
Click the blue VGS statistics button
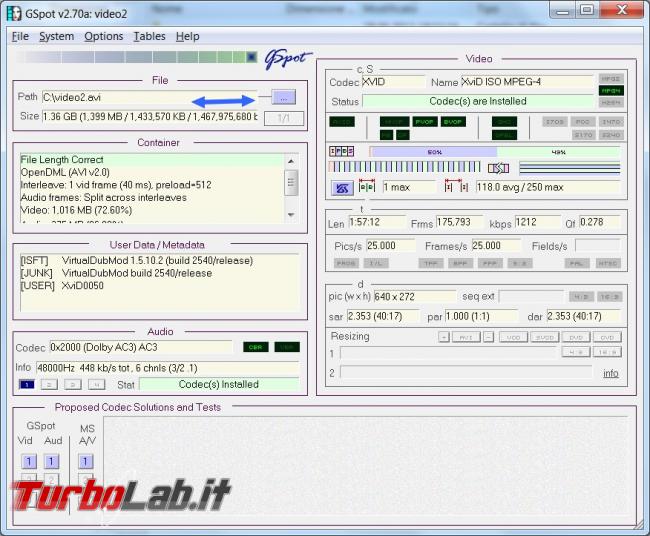point(342,188)
